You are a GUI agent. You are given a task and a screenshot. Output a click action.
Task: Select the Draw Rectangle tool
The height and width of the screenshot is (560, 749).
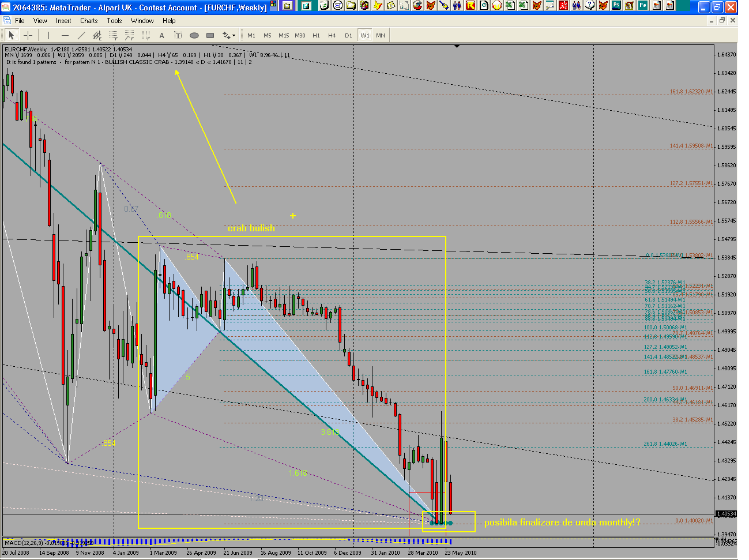click(210, 35)
